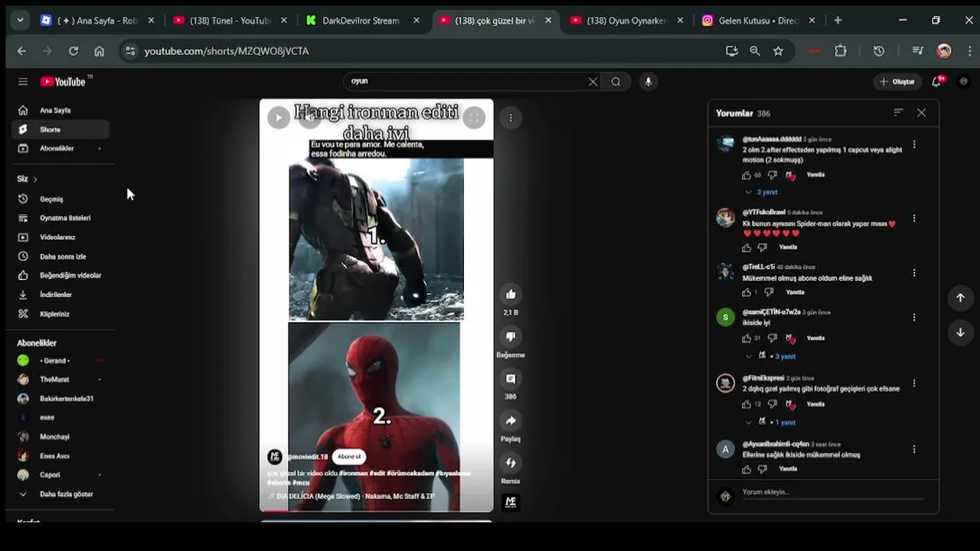Open Videolarınız
The width and height of the screenshot is (980, 551).
60,237
